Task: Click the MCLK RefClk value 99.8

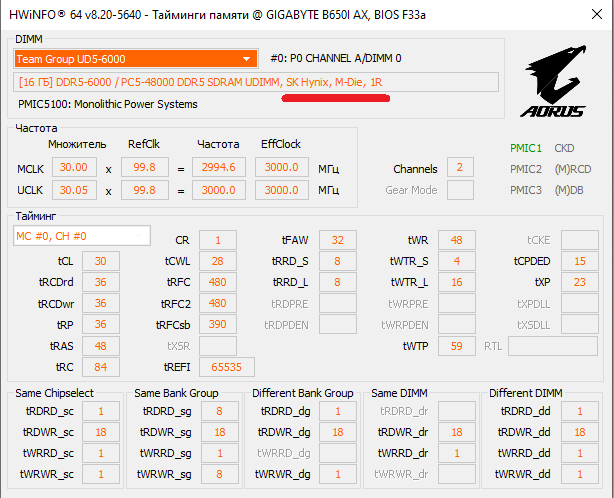Action: pos(144,167)
